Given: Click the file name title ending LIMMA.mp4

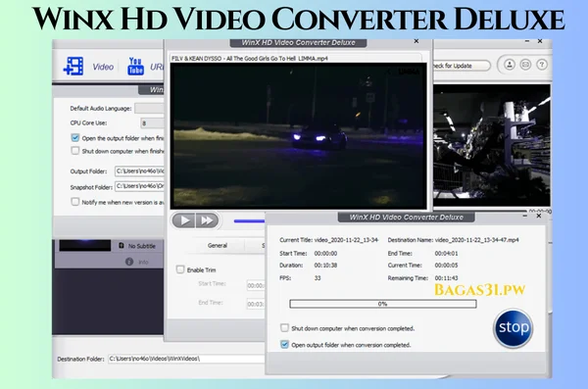Looking at the screenshot, I should 250,58.
